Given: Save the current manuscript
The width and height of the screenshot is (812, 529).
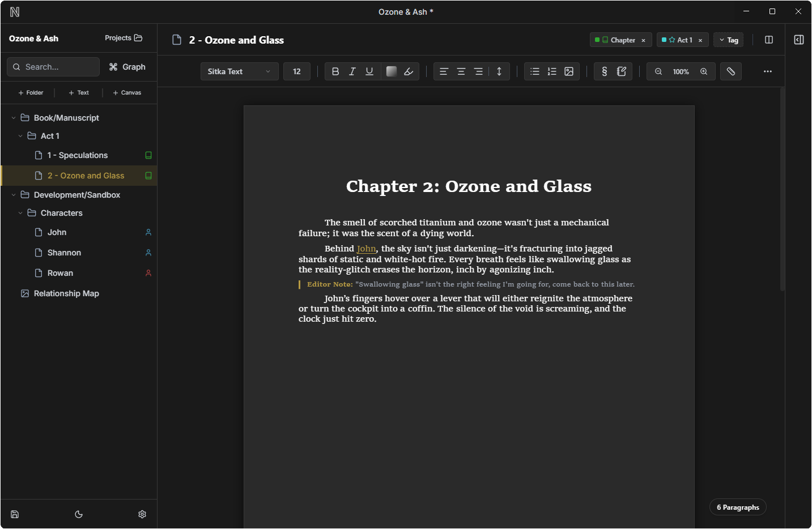Looking at the screenshot, I should tap(15, 514).
